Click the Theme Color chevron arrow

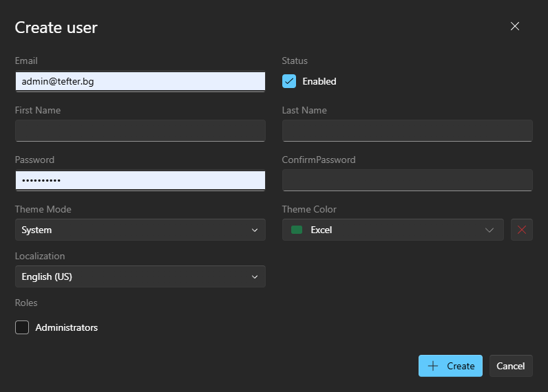coord(489,230)
